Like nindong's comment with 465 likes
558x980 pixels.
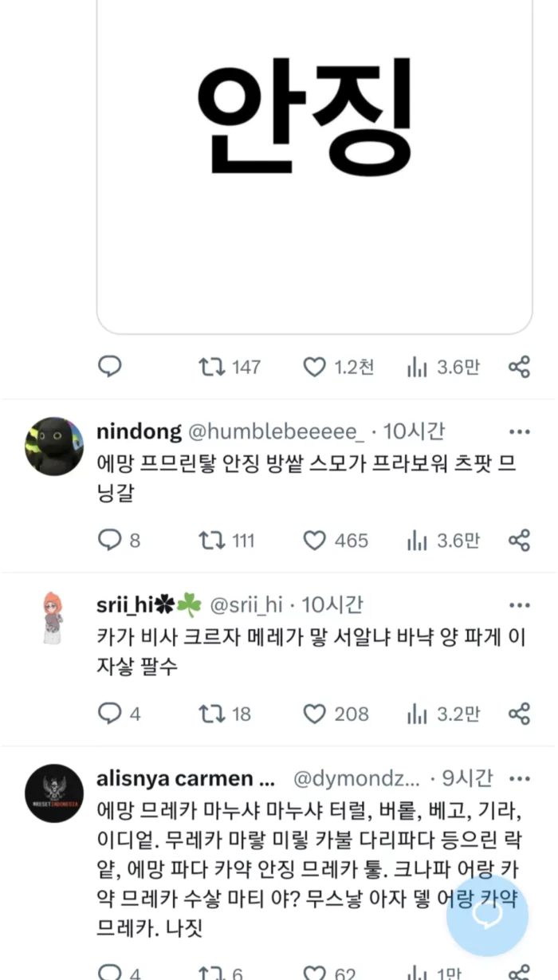click(315, 540)
